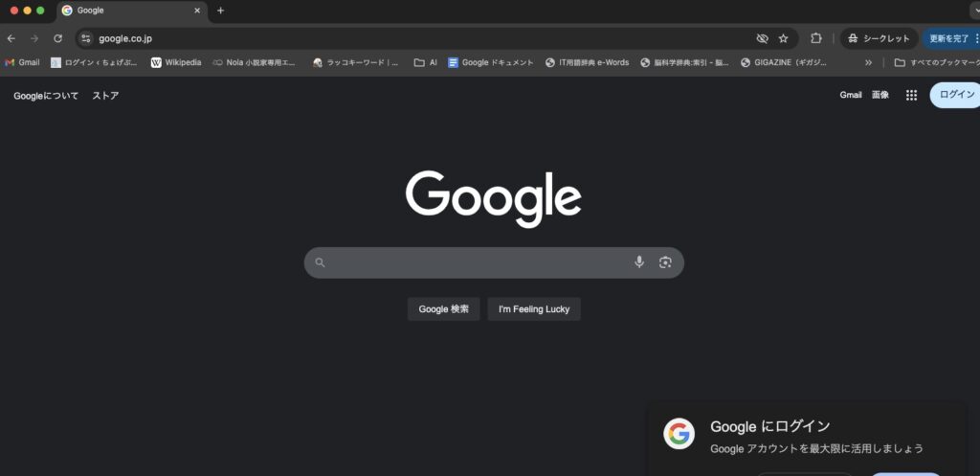Open すべてのブックマーク folder
The image size is (980, 476).
tap(937, 62)
